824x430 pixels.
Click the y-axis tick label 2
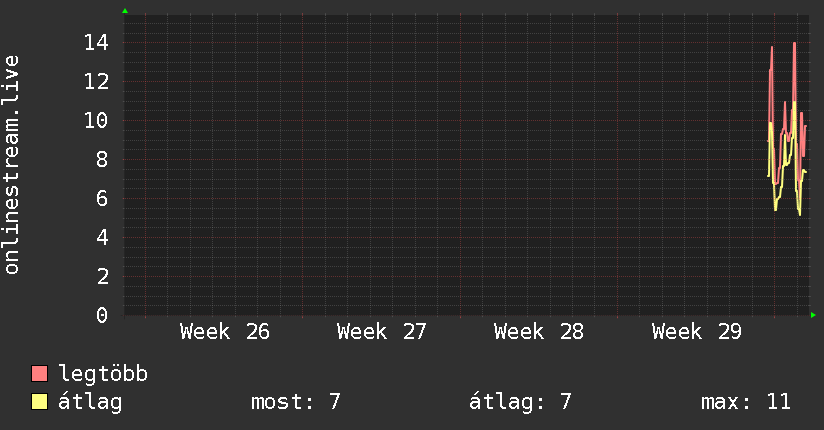pyautogui.click(x=102, y=277)
